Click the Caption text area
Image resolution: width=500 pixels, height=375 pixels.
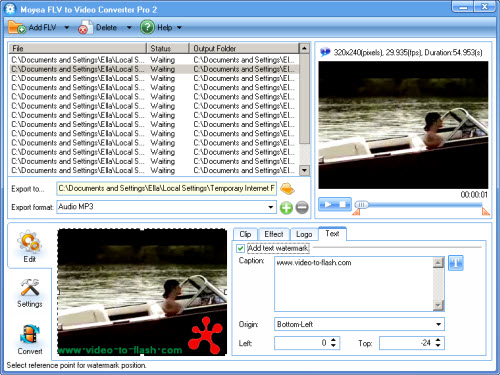[354, 284]
